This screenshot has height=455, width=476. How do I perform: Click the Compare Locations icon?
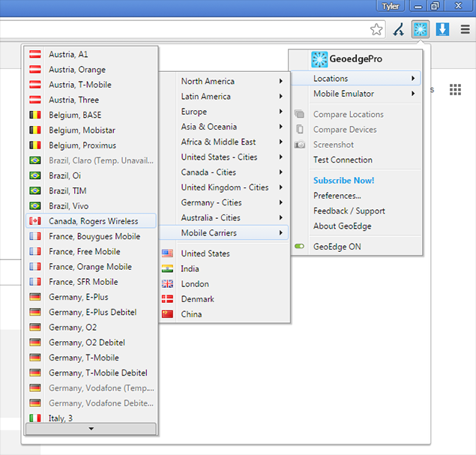click(x=299, y=114)
